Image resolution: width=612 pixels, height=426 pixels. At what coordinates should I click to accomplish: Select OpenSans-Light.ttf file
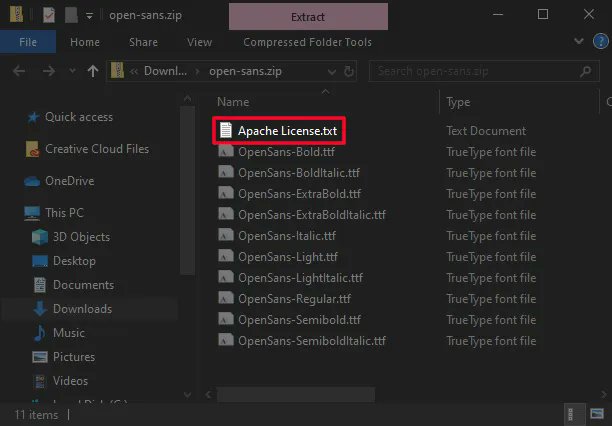288,257
